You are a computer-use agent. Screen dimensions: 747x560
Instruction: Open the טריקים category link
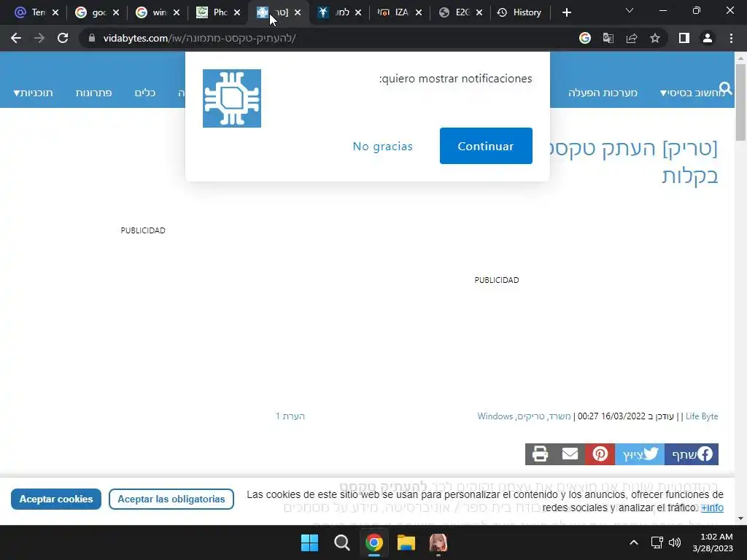(531, 416)
